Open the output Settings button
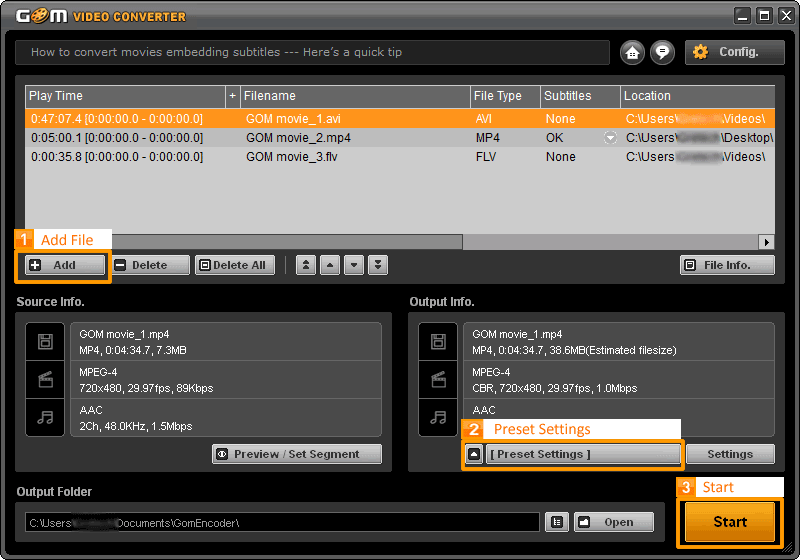This screenshot has height=560, width=800. pyautogui.click(x=730, y=454)
